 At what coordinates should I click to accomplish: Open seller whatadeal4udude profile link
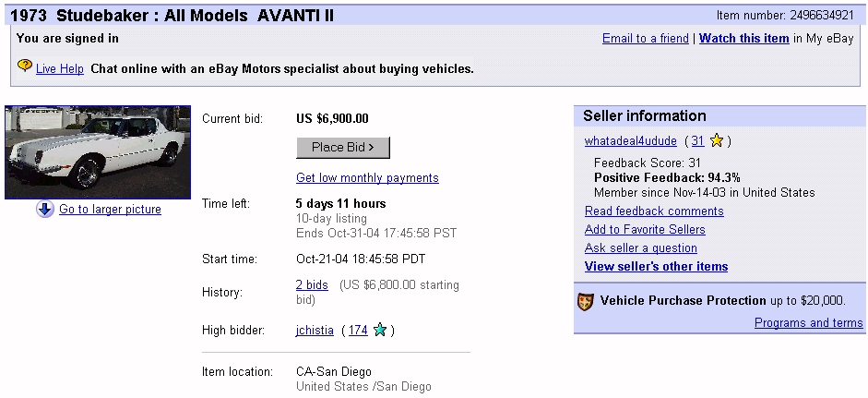[x=631, y=140]
